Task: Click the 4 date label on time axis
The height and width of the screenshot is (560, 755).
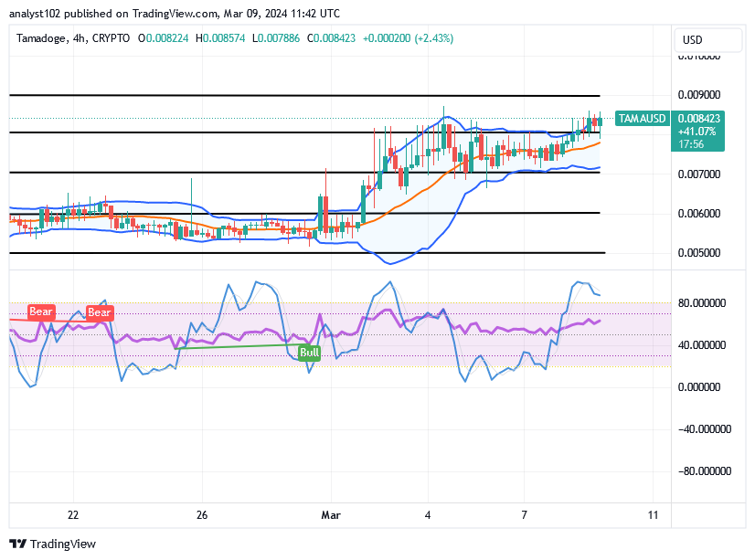Action: click(428, 515)
